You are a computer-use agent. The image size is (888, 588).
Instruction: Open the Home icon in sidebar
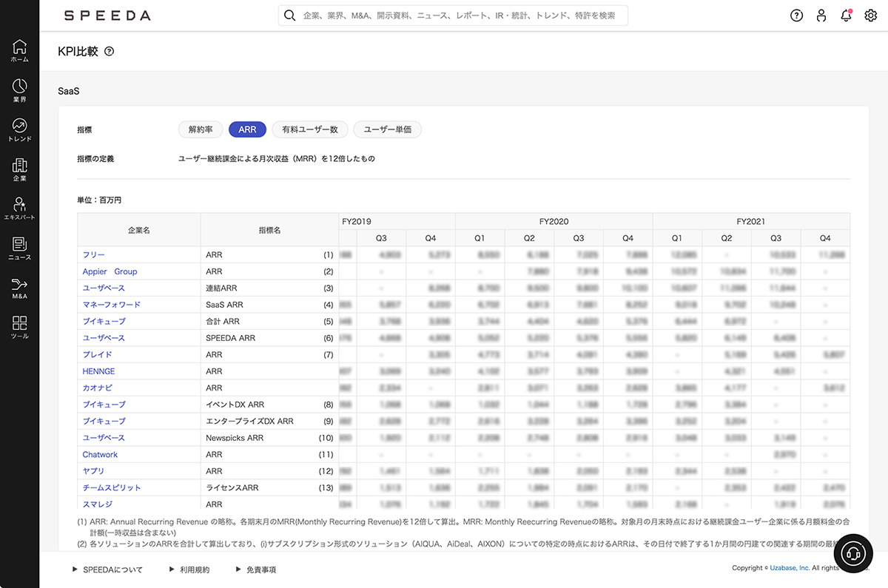[x=20, y=50]
